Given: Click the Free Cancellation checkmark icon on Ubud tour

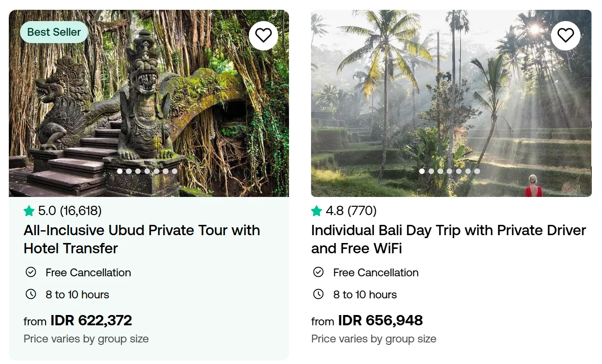Looking at the screenshot, I should [31, 272].
